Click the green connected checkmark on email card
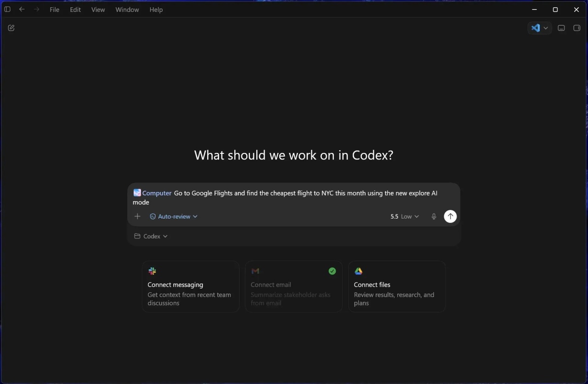Image resolution: width=588 pixels, height=384 pixels. [x=332, y=271]
